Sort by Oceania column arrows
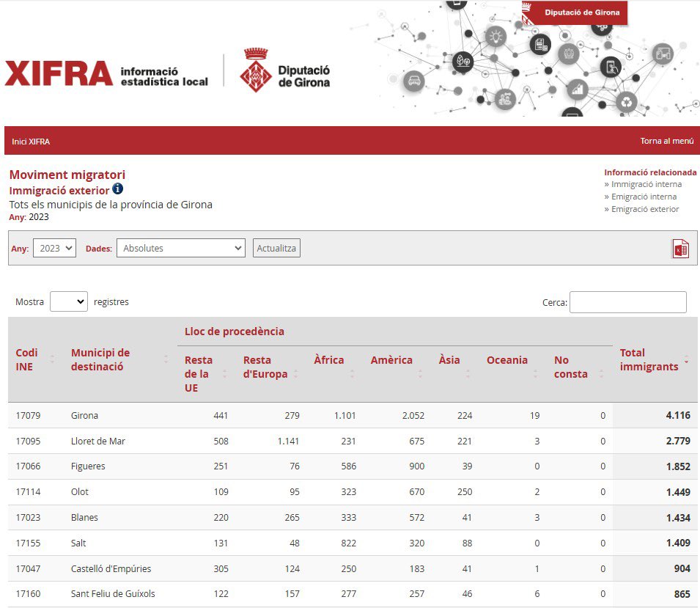 pyautogui.click(x=535, y=374)
